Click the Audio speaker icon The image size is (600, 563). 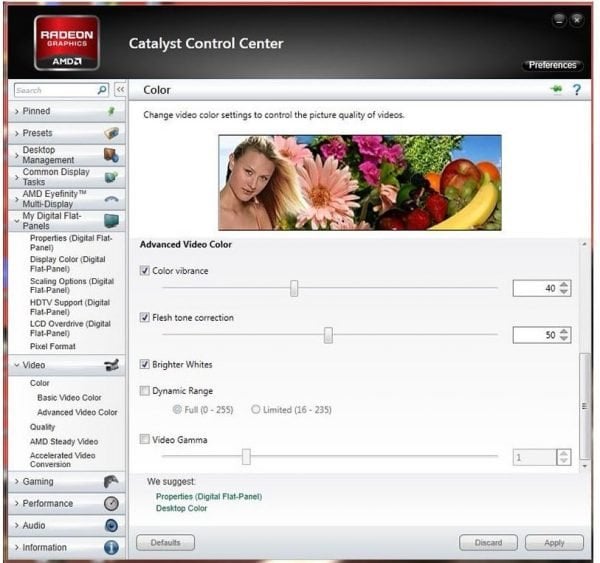tap(111, 525)
